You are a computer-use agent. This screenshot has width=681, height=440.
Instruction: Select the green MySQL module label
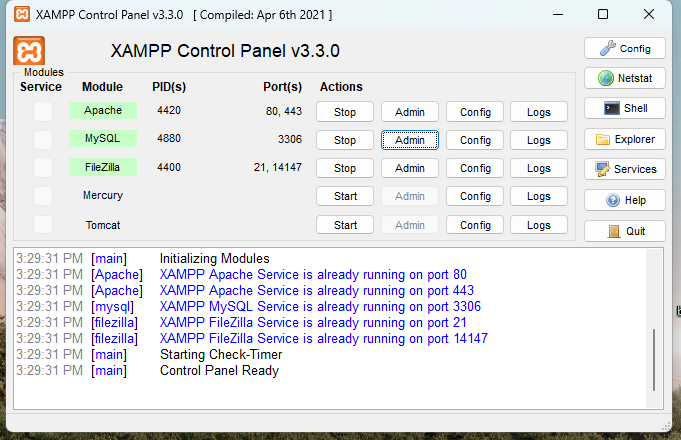103,139
